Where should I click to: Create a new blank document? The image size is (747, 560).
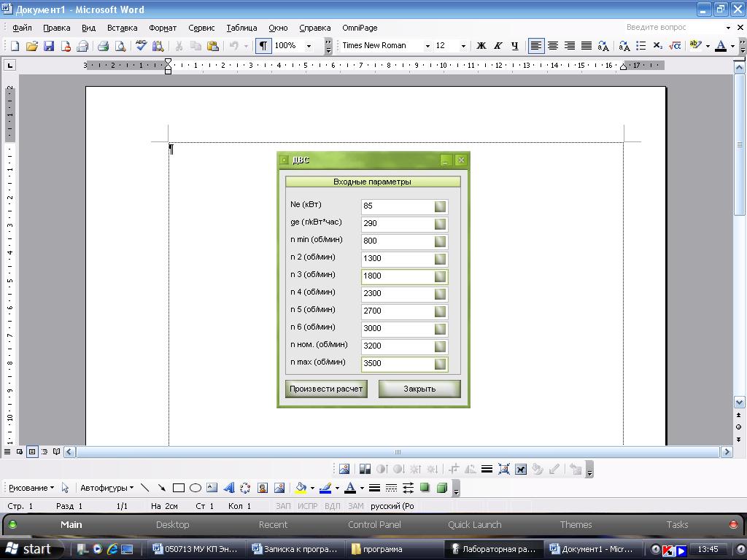click(x=15, y=46)
